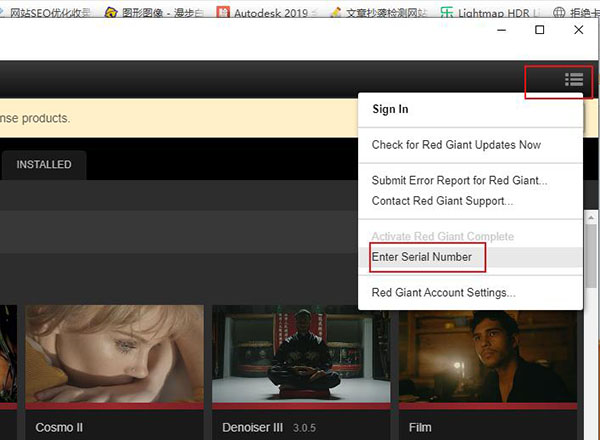The width and height of the screenshot is (600, 440).
Task: Switch to the INSTALLED tab
Action: (x=44, y=165)
